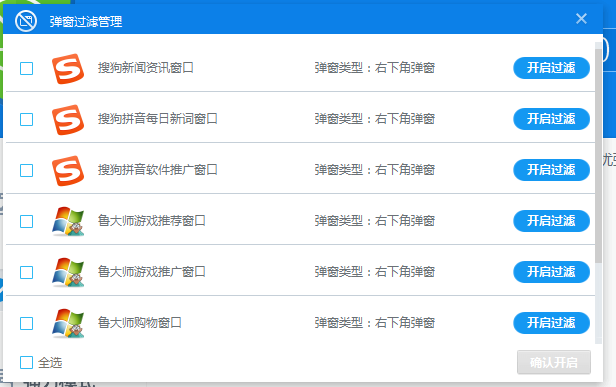Click Ludashi icon for 鲁大师游戏推荐窗口

pos(68,221)
